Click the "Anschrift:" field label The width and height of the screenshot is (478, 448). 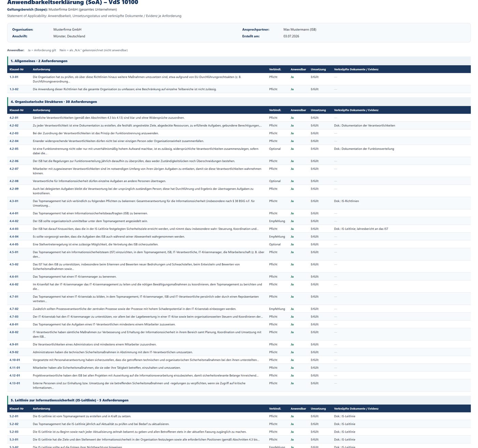pos(20,36)
